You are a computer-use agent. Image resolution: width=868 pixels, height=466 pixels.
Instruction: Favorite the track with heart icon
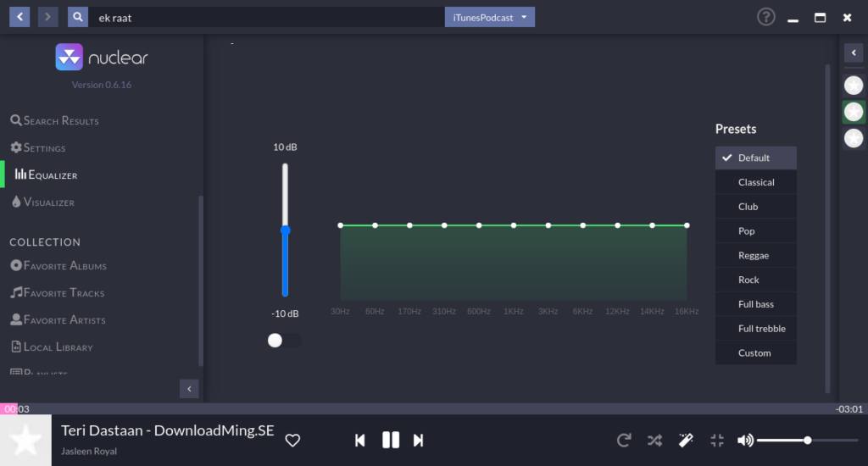click(x=292, y=441)
